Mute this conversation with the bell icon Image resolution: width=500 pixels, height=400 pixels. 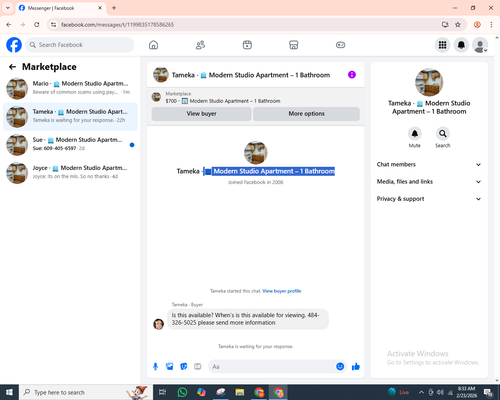(415, 134)
